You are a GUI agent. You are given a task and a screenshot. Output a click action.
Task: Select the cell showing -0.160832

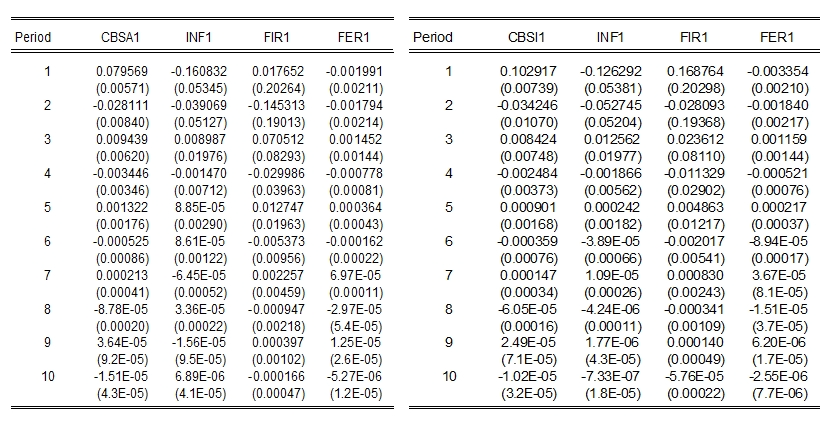click(x=199, y=71)
